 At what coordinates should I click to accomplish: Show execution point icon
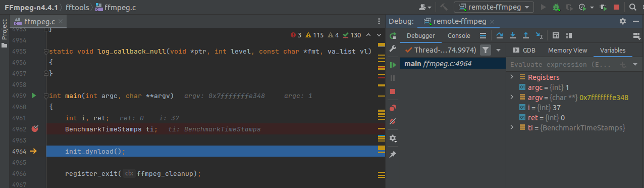pyautogui.click(x=483, y=35)
